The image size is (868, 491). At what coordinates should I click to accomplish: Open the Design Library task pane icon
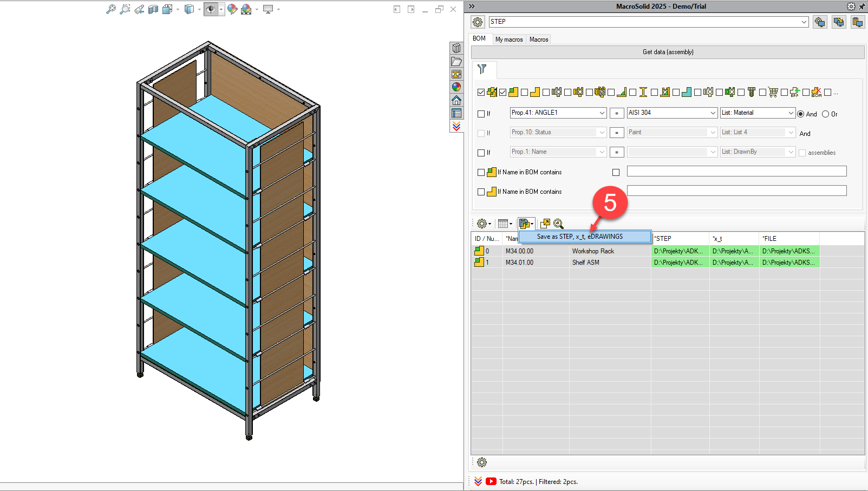tap(456, 48)
